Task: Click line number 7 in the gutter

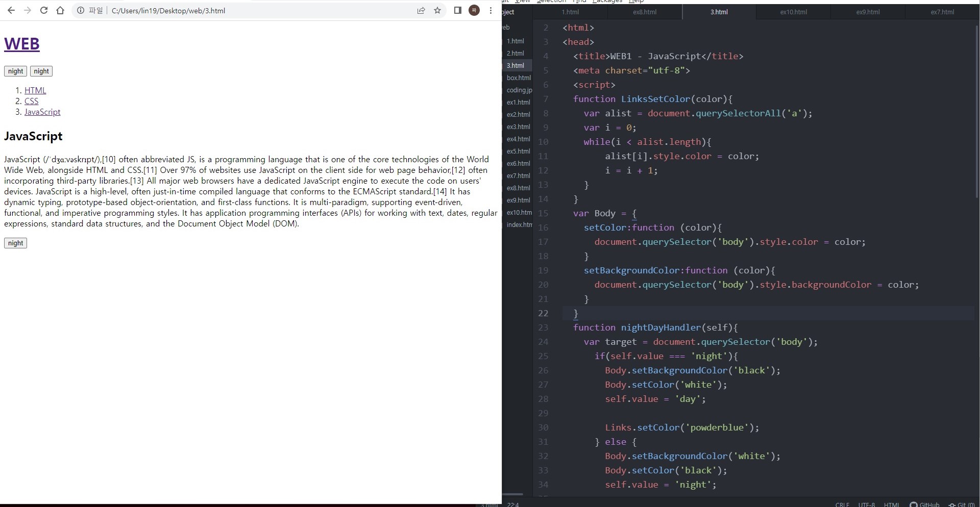Action: (546, 99)
